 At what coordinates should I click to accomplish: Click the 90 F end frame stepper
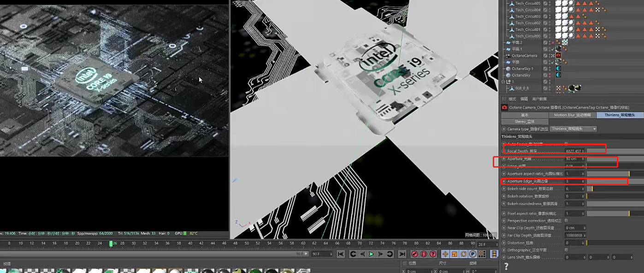click(x=331, y=254)
